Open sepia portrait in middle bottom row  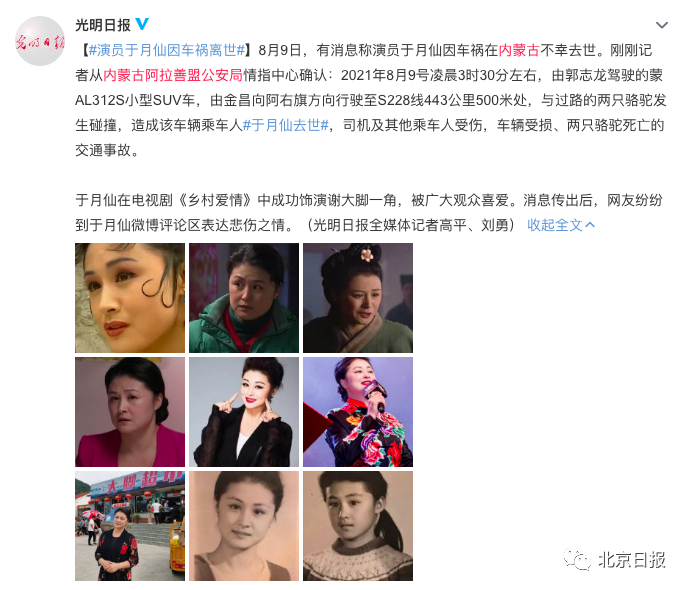point(244,526)
